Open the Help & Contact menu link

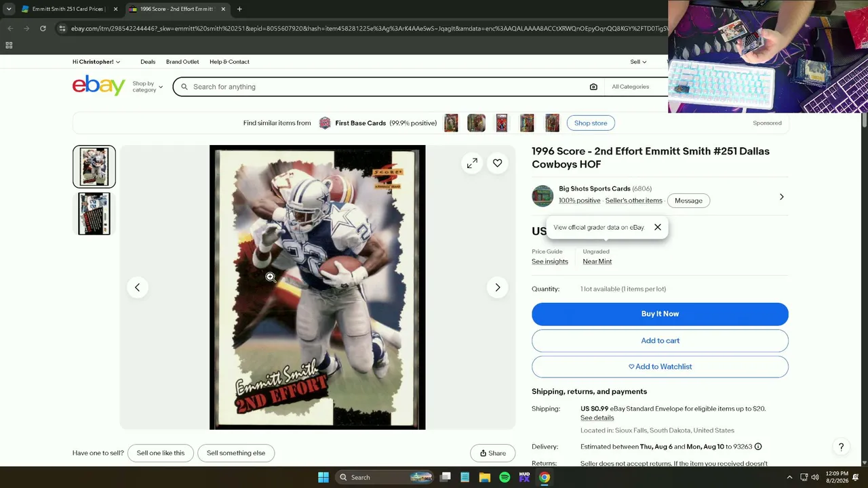[229, 62]
